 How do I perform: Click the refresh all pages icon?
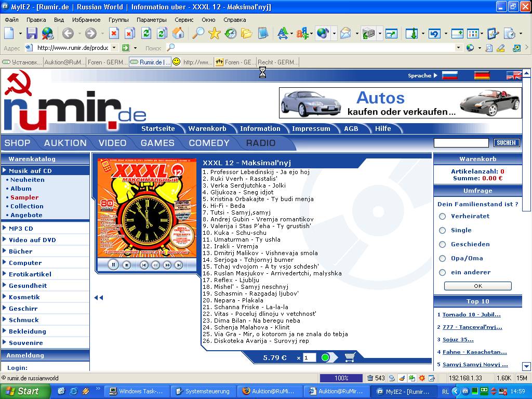click(162, 33)
